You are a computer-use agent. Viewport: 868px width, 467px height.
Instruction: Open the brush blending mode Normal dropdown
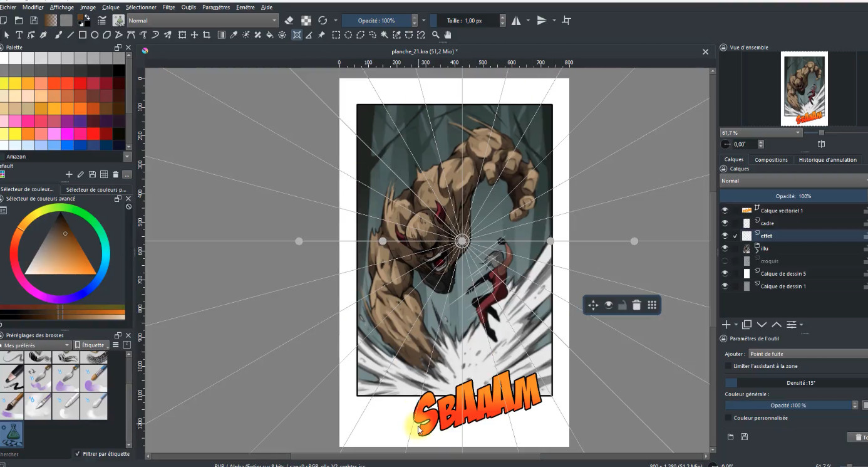click(x=202, y=21)
